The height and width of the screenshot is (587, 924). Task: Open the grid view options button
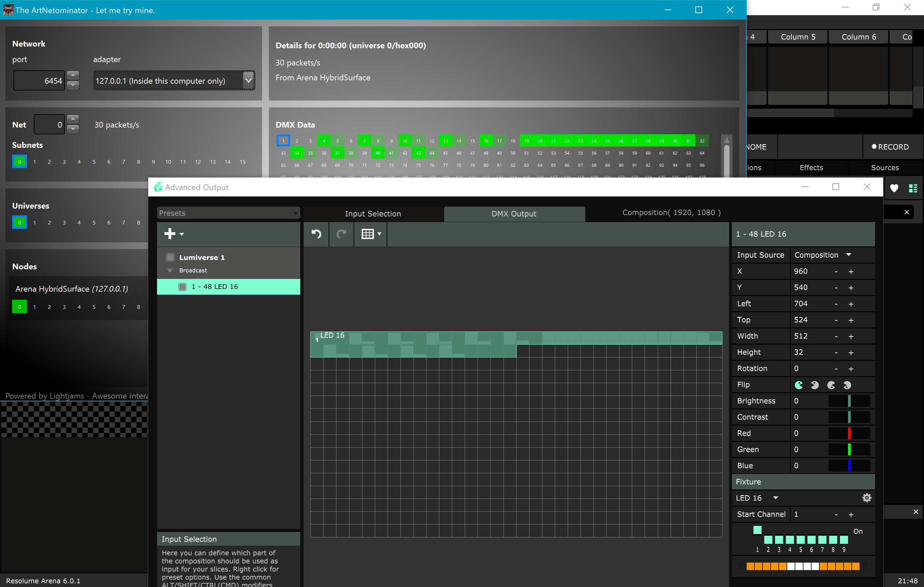[x=371, y=234]
